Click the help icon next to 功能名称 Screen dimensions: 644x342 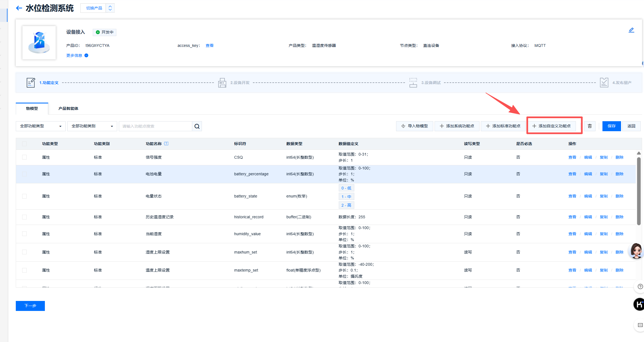[x=166, y=144]
